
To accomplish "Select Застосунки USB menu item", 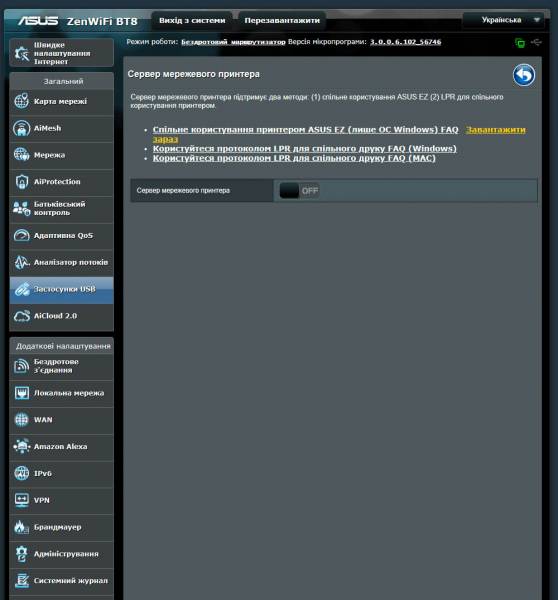I will (x=62, y=289).
